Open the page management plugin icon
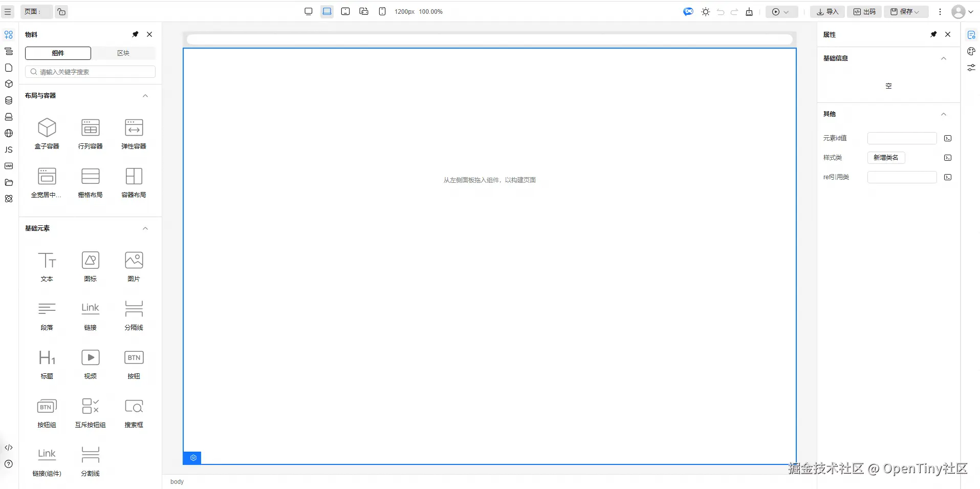 click(9, 68)
